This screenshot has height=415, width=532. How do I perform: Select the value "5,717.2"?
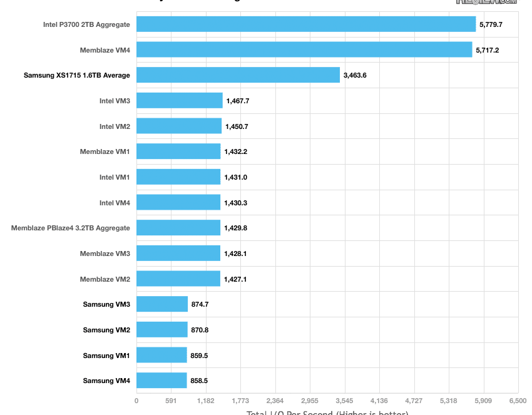point(487,50)
